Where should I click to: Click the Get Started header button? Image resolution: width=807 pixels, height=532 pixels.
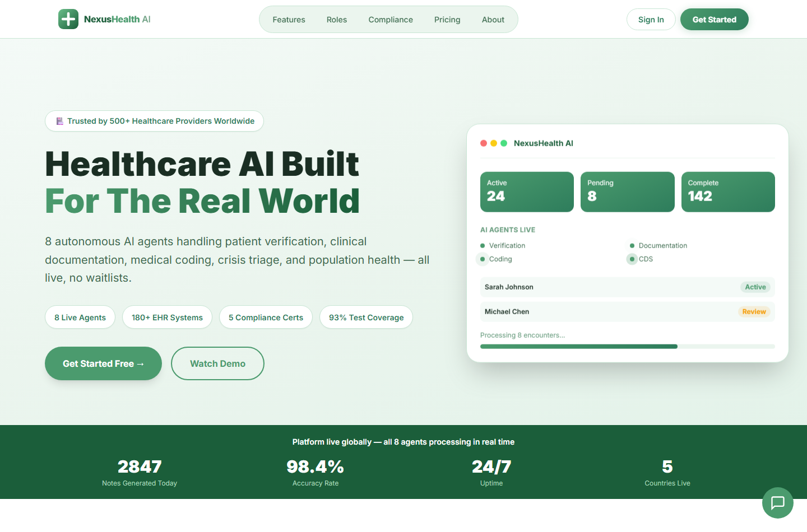715,20
